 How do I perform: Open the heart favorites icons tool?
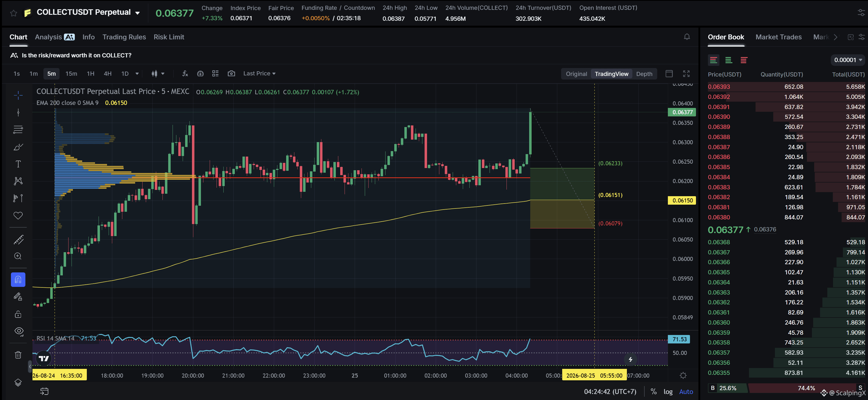pyautogui.click(x=18, y=216)
